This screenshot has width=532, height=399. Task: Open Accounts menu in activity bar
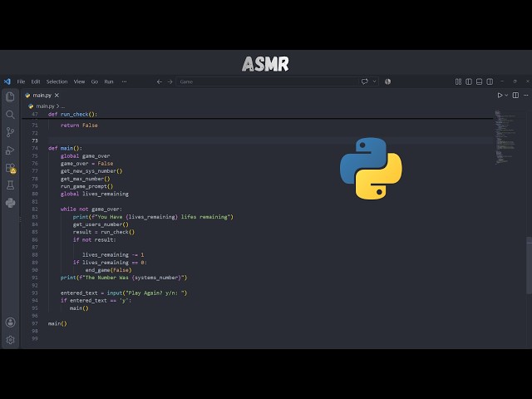(x=10, y=323)
